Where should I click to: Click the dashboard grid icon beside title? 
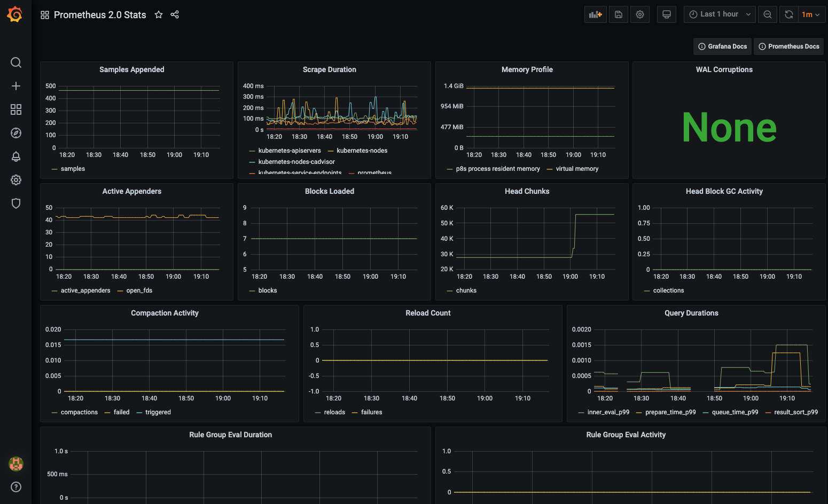click(45, 15)
